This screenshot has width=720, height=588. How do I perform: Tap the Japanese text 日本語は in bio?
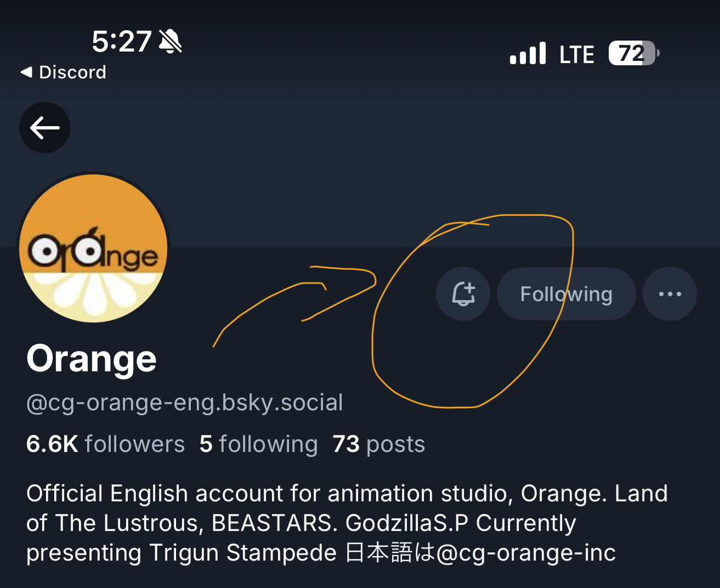point(390,553)
